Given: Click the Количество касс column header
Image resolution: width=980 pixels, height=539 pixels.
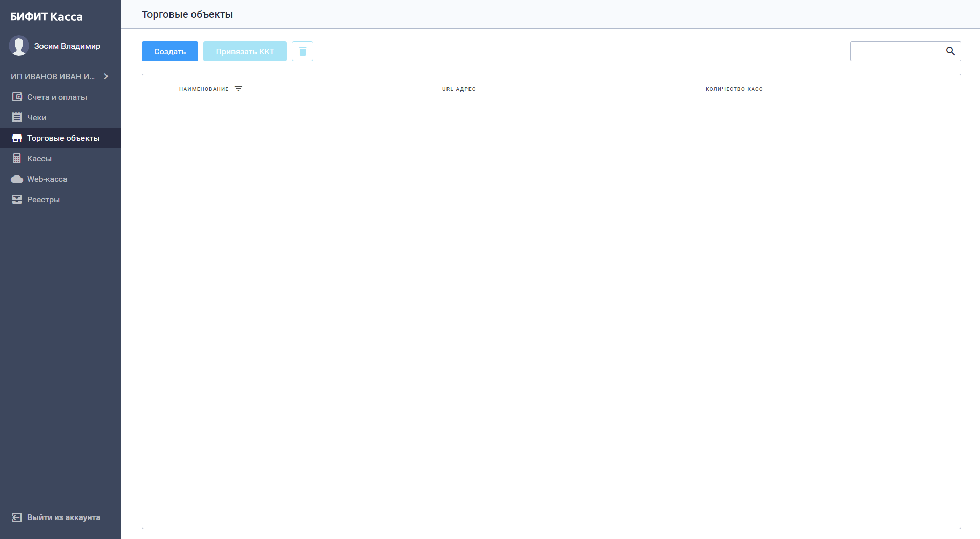Looking at the screenshot, I should [734, 89].
